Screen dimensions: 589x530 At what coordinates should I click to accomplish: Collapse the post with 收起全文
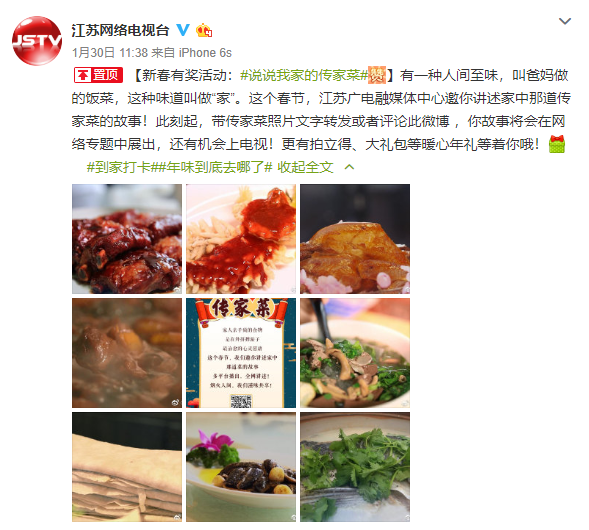point(305,167)
